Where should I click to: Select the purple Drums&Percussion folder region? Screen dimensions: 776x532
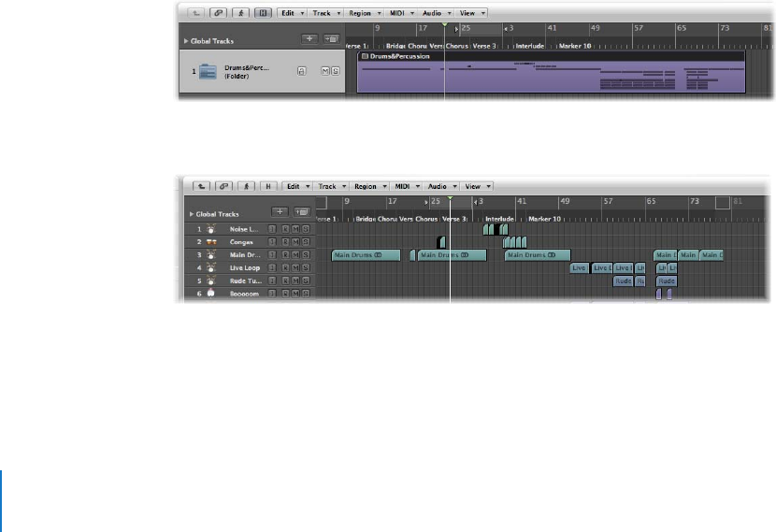[x=551, y=72]
